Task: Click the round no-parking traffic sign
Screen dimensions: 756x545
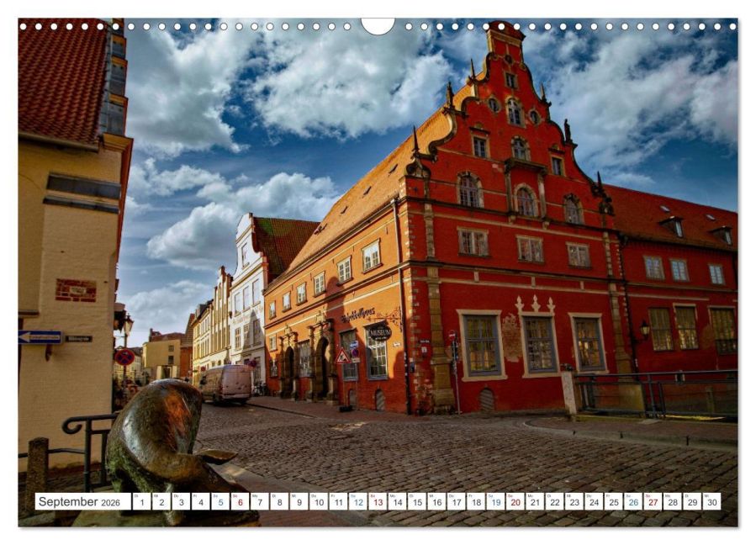Action: coord(124,357)
